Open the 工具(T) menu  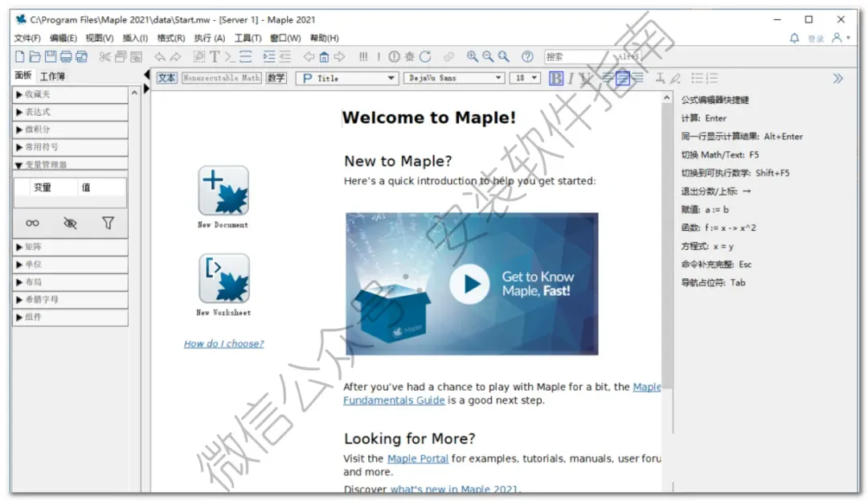coord(248,38)
